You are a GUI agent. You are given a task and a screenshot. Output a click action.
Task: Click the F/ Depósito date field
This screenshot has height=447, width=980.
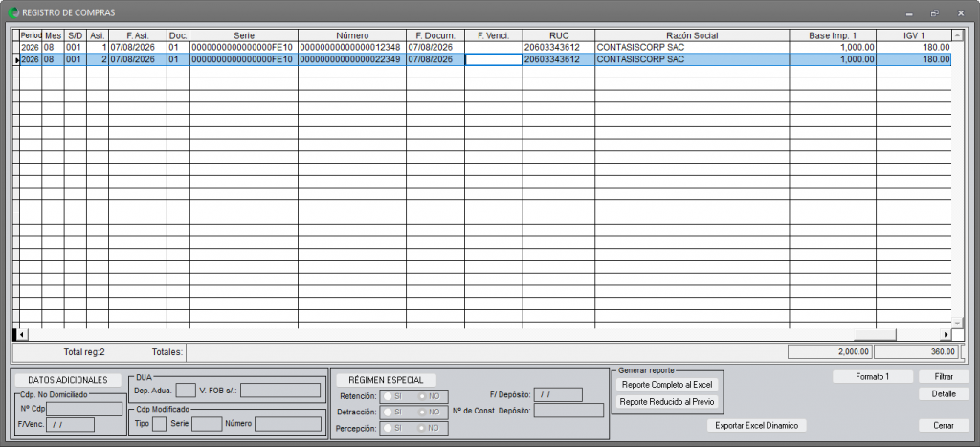[x=558, y=394]
